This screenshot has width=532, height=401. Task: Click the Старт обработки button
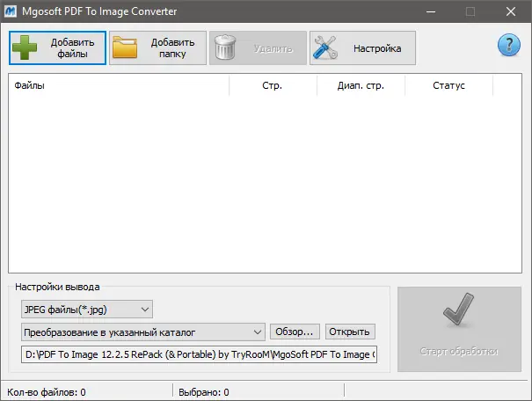459,329
